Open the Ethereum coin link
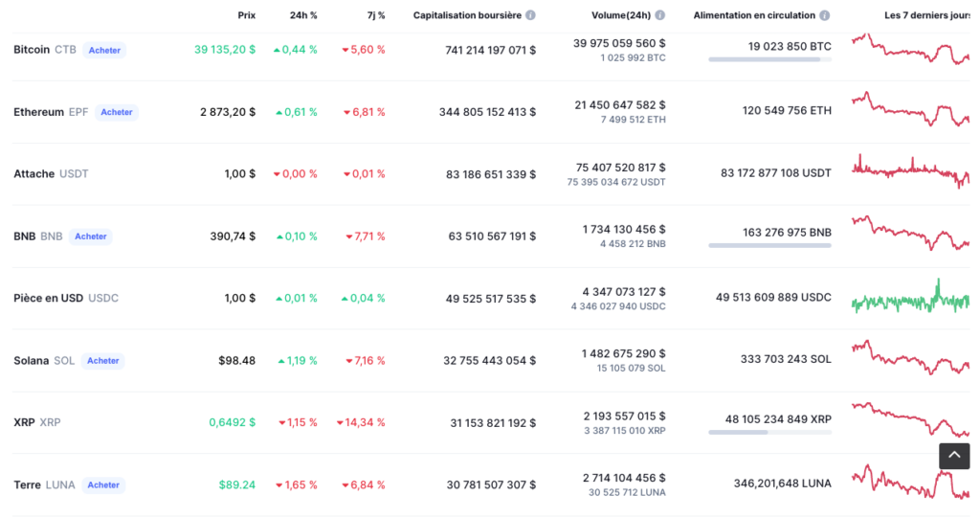The image size is (980, 518). 38,112
